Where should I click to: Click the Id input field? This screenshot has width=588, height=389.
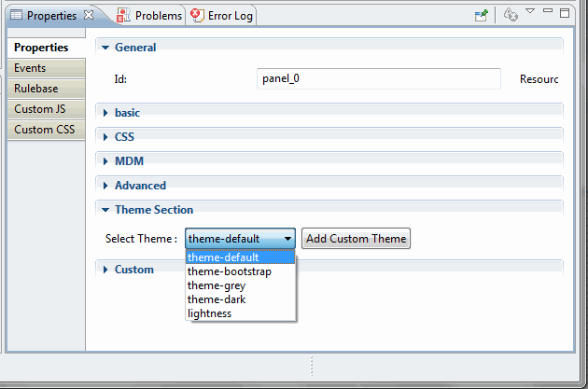click(379, 78)
